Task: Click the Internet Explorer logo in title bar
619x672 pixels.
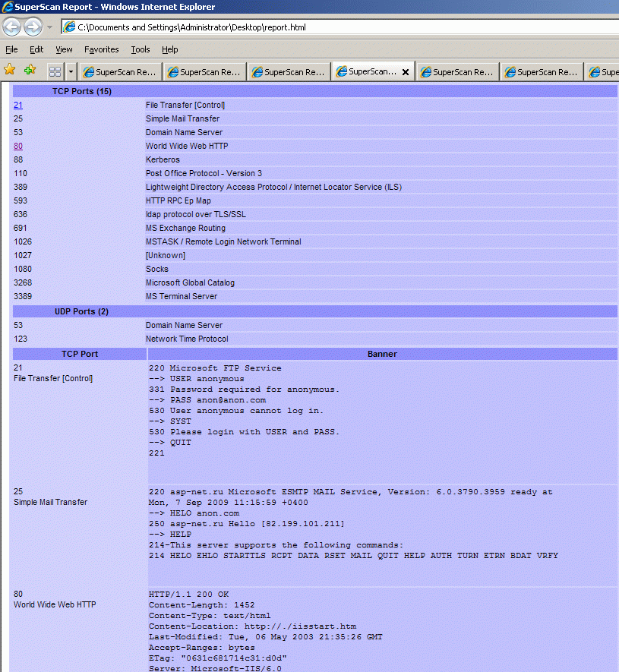Action: [8, 7]
